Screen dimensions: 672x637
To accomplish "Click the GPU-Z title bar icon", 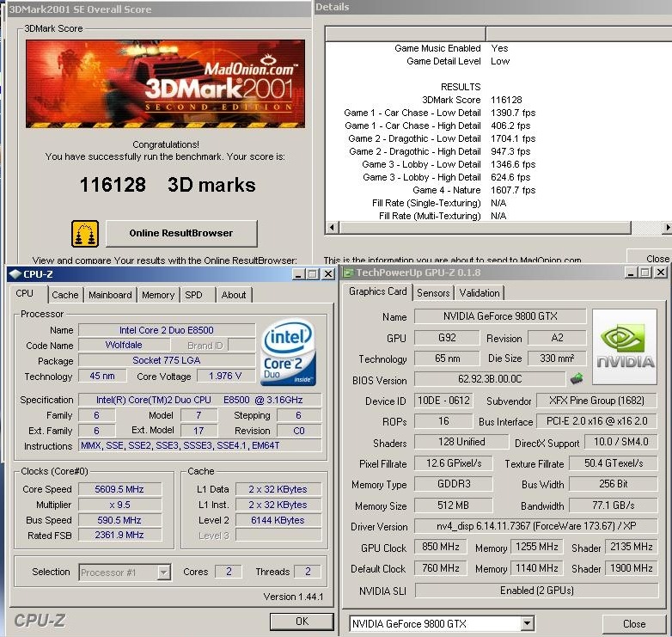I will click(x=348, y=273).
